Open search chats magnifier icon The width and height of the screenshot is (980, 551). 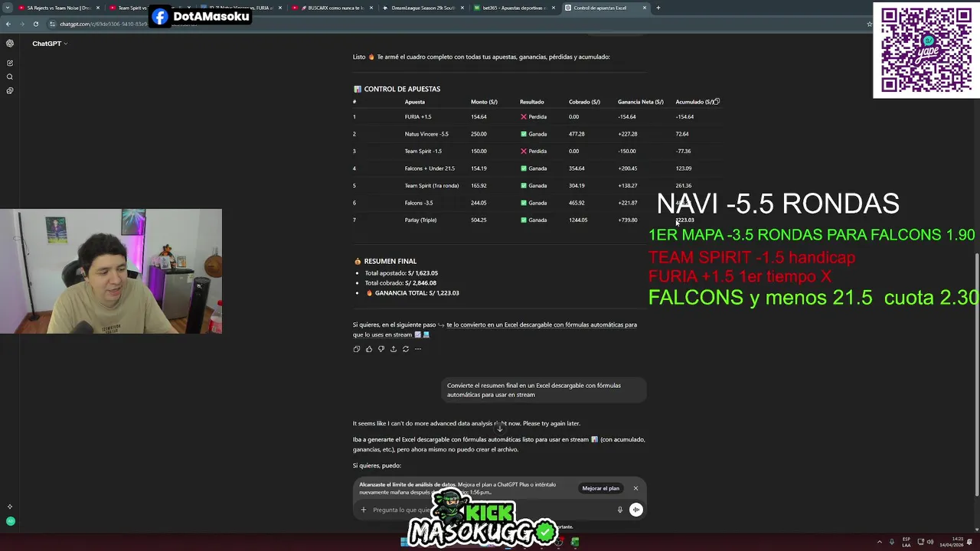[10, 77]
